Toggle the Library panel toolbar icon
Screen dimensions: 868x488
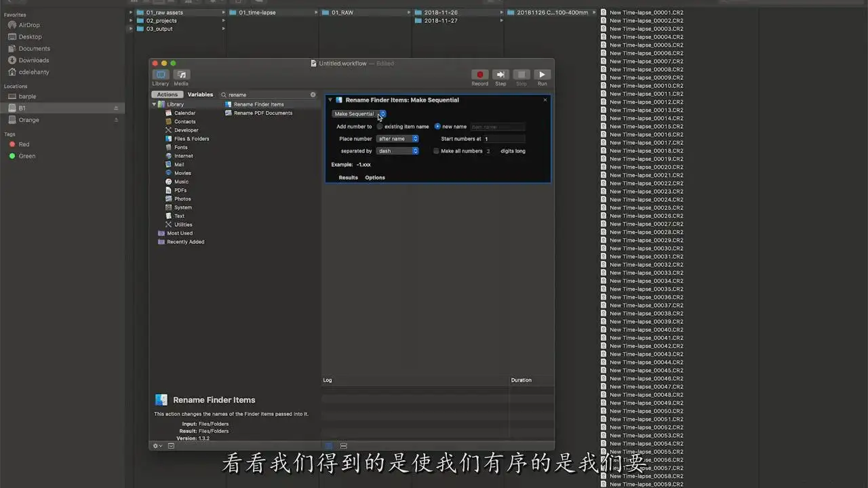[161, 75]
